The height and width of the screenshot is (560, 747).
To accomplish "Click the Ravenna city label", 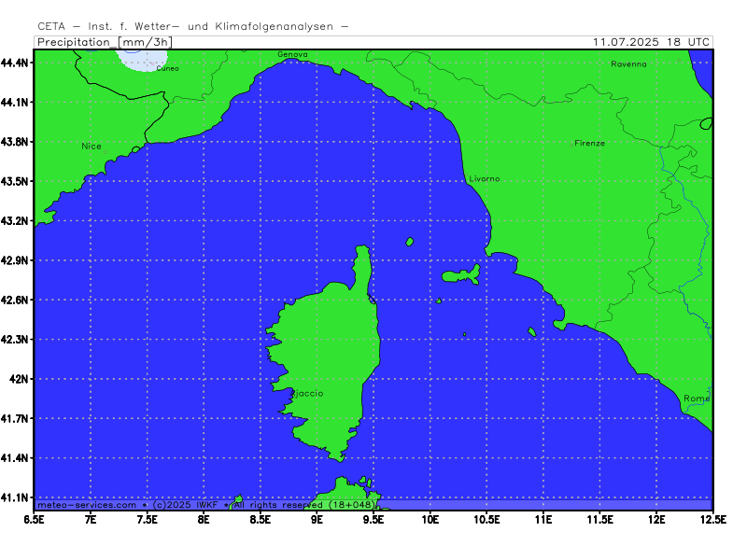I will (x=628, y=64).
